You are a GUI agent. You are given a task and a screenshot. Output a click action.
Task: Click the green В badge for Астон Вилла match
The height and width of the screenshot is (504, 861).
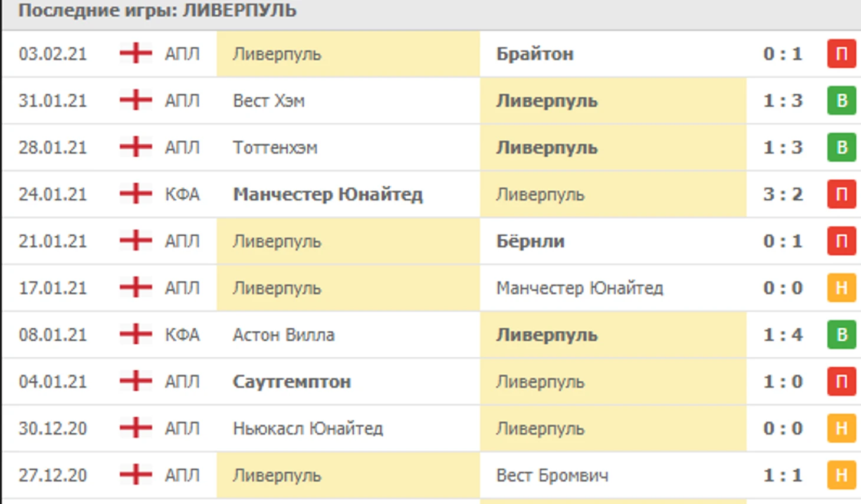click(842, 334)
